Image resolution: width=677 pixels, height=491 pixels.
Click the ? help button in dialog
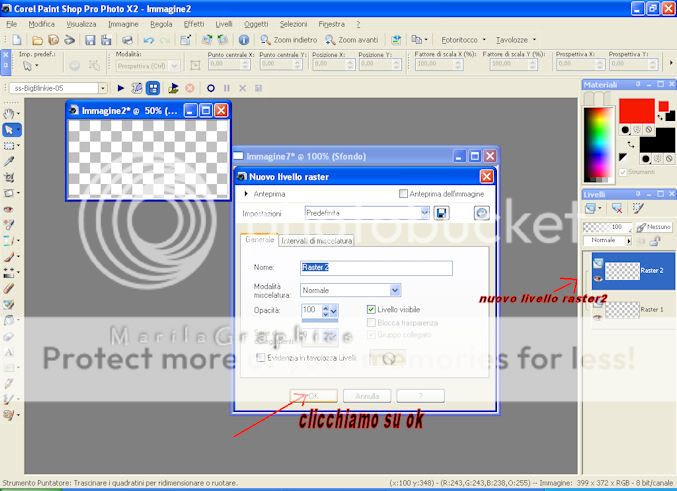coord(421,396)
